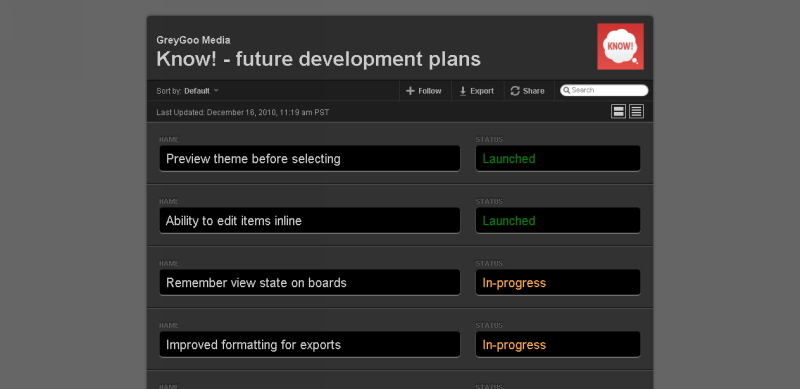Viewport: 800px width, 389px height.
Task: Click the GreyGoo Media link
Action: click(x=193, y=40)
